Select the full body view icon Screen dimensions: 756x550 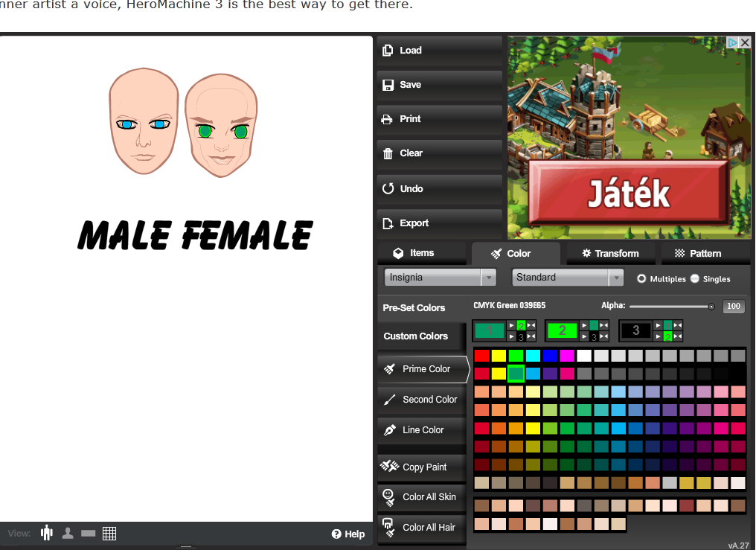tap(48, 533)
